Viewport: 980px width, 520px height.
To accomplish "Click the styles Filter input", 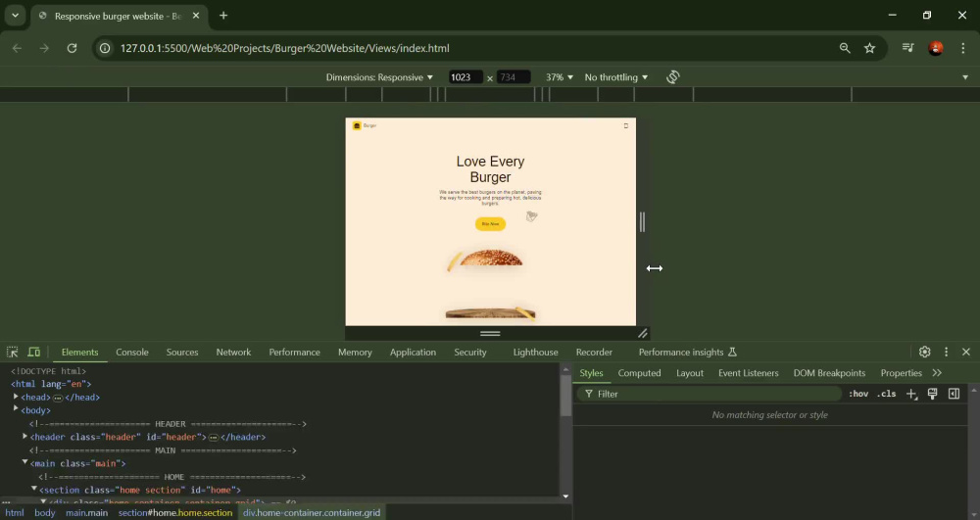I will pyautogui.click(x=710, y=394).
